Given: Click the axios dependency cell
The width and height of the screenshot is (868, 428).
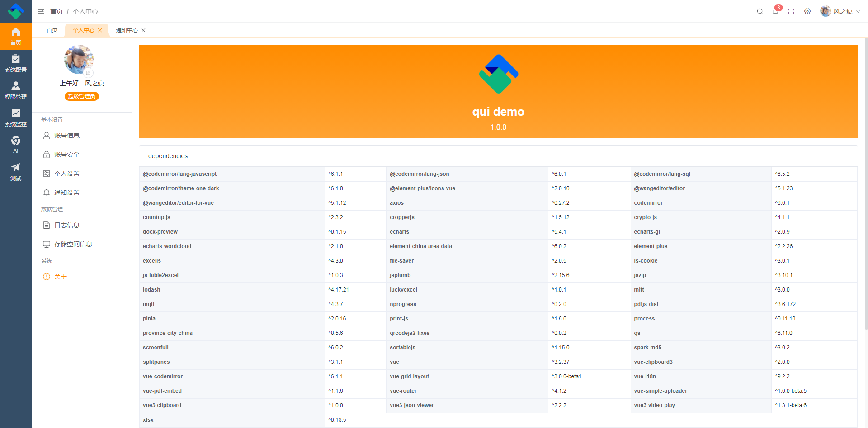Looking at the screenshot, I should click(467, 203).
